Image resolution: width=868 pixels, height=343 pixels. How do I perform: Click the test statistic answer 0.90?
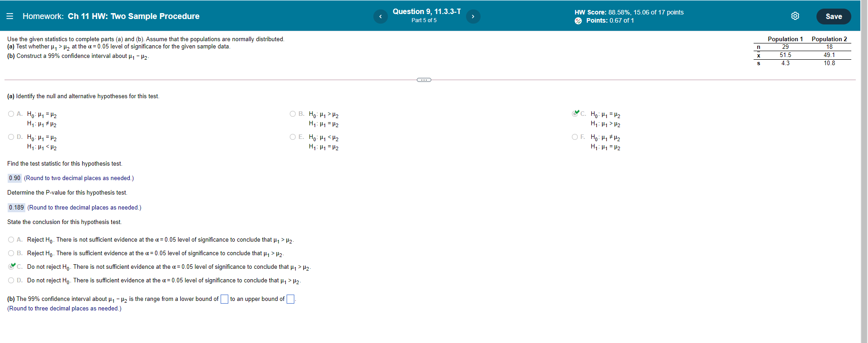[14, 178]
